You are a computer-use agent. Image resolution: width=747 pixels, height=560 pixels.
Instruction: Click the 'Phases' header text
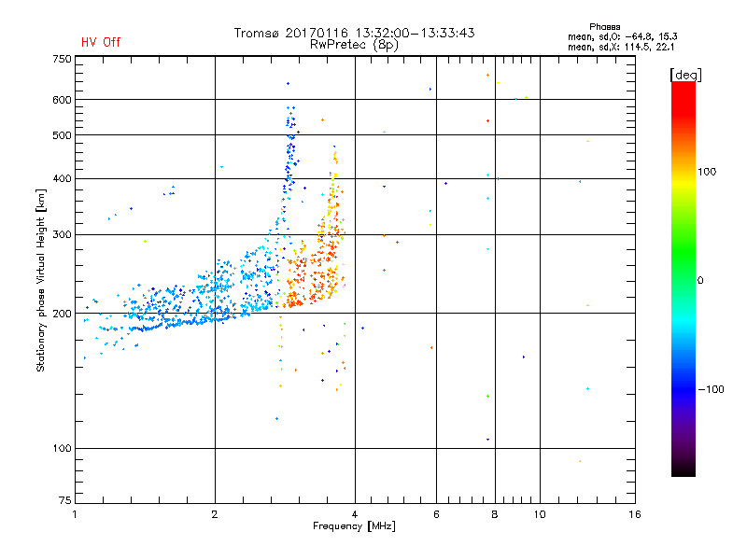tap(604, 27)
